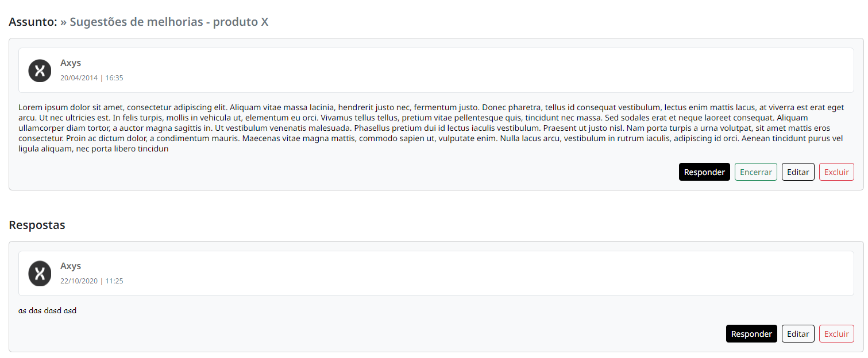Viewport: 868px width, 358px height.
Task: Click the black Responder button on original post
Action: click(x=704, y=172)
